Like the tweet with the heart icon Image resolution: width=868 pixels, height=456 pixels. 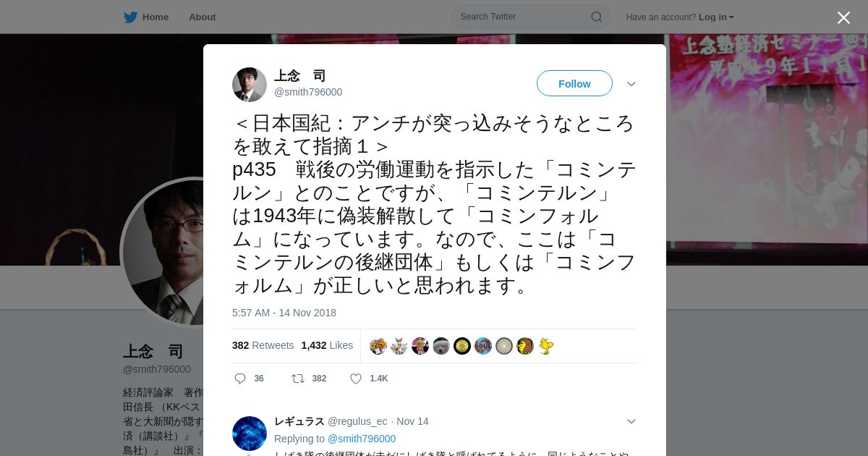[356, 379]
